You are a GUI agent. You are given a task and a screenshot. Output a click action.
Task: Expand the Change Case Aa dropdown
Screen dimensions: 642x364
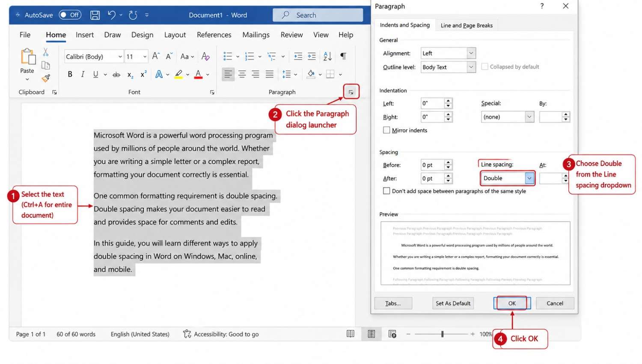point(187,56)
